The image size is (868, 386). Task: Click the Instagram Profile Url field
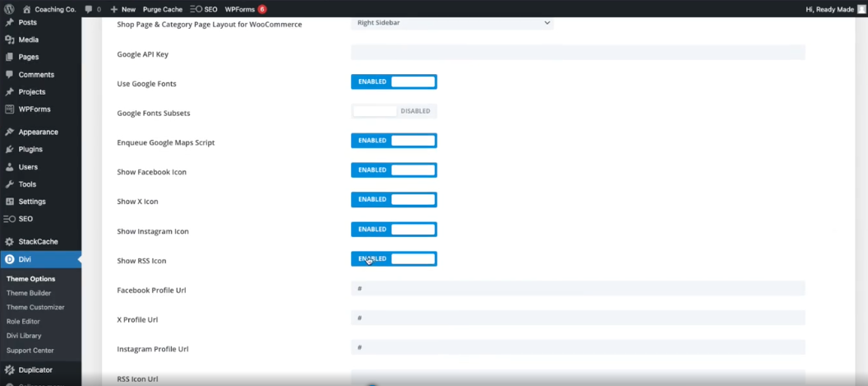click(x=578, y=347)
